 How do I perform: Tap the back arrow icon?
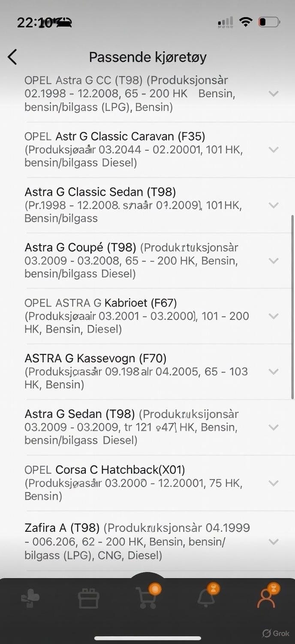(x=12, y=57)
